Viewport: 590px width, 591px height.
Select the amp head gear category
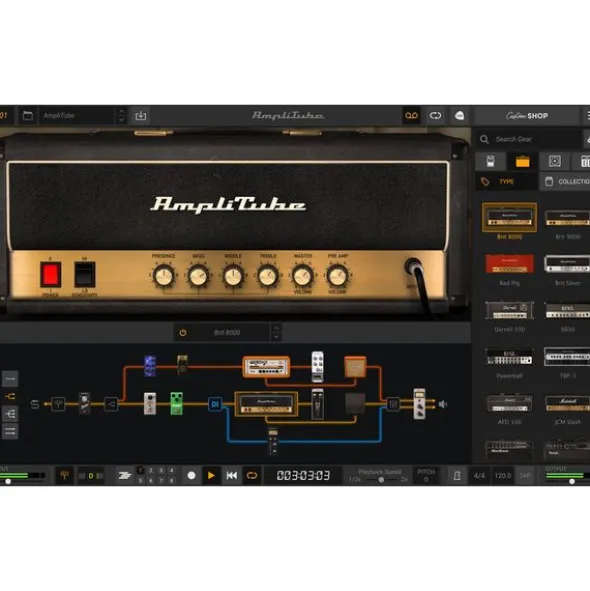tap(523, 161)
